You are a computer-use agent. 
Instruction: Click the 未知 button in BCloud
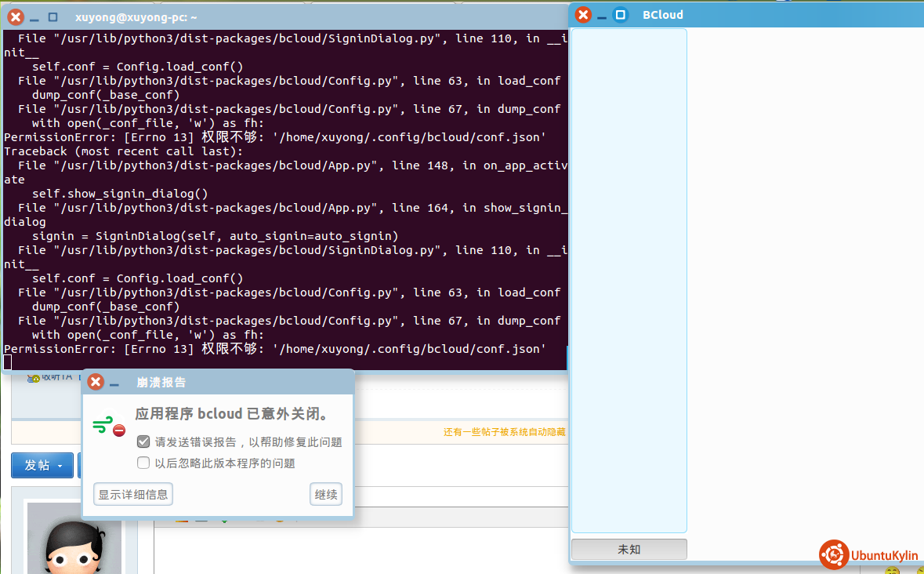629,550
